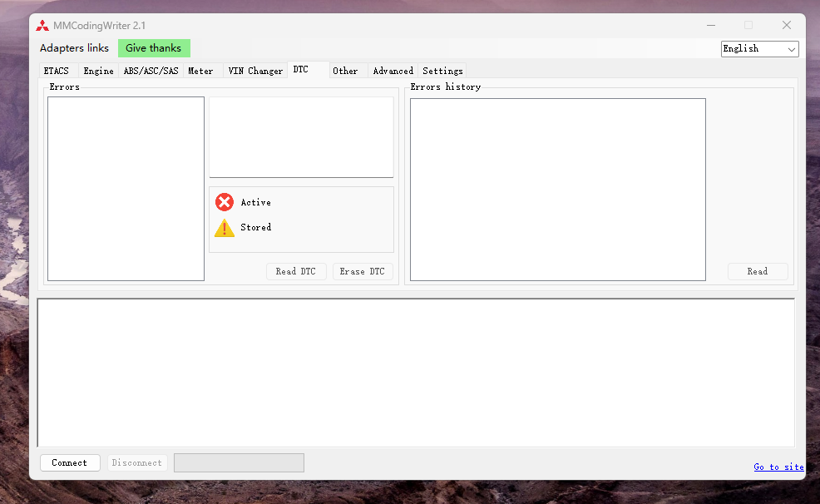
Task: Click Read button for errors history
Action: 758,271
